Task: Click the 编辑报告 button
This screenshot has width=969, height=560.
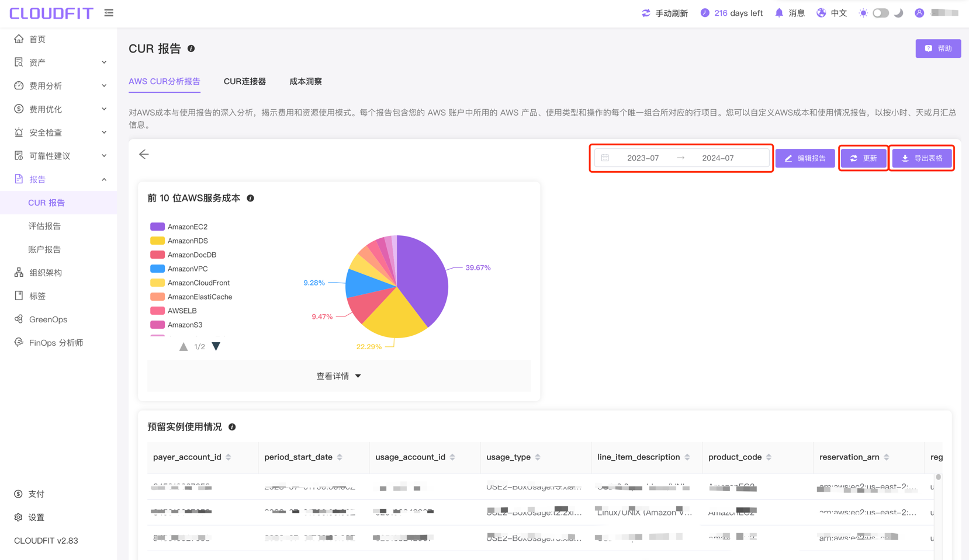Action: click(805, 158)
